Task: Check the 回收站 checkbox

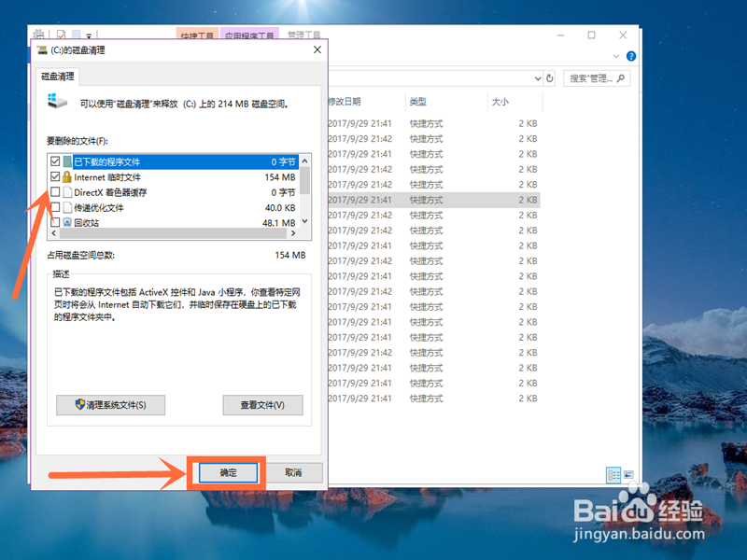Action: (x=55, y=222)
